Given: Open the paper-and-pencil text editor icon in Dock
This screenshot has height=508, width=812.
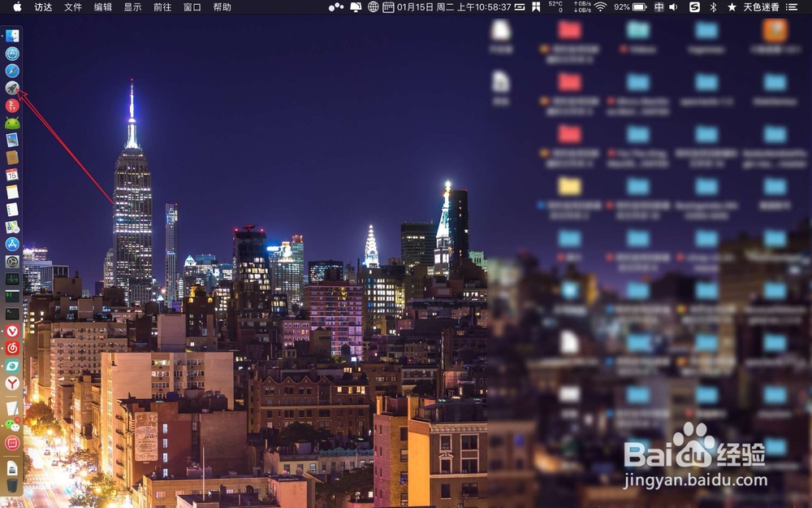Looking at the screenshot, I should click(12, 408).
